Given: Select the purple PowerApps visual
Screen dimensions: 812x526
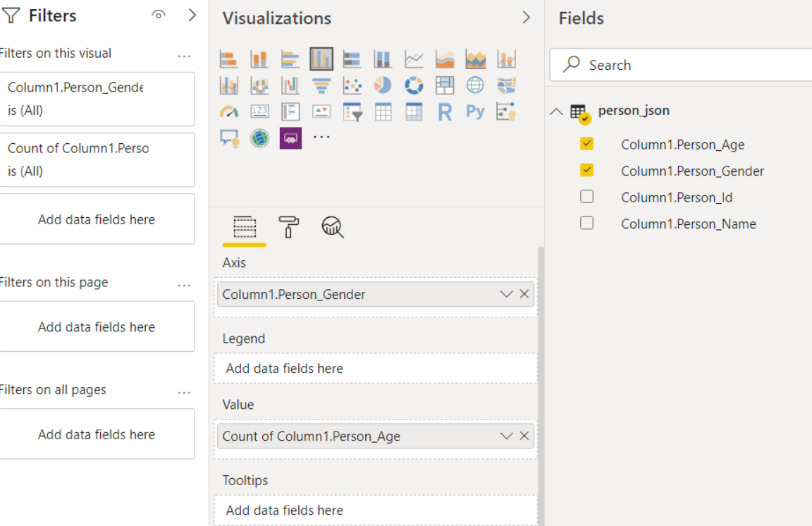Looking at the screenshot, I should 290,138.
